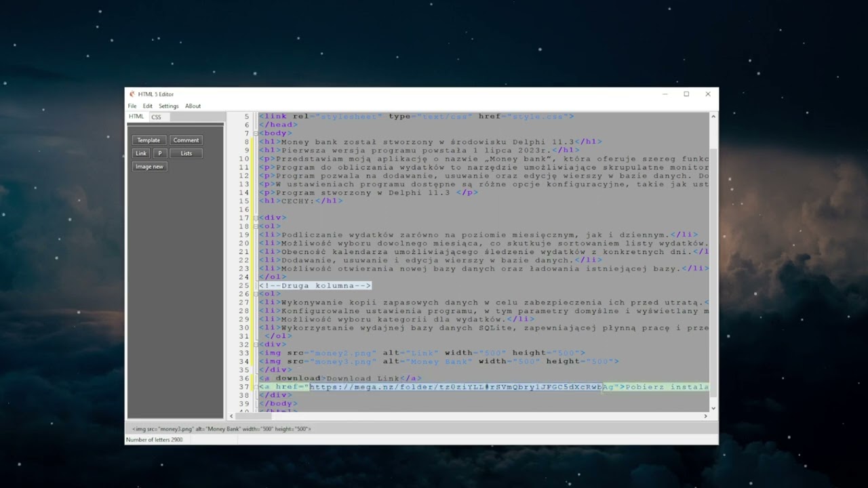The image size is (868, 488).
Task: Click the P paragraph button
Action: [x=160, y=153]
